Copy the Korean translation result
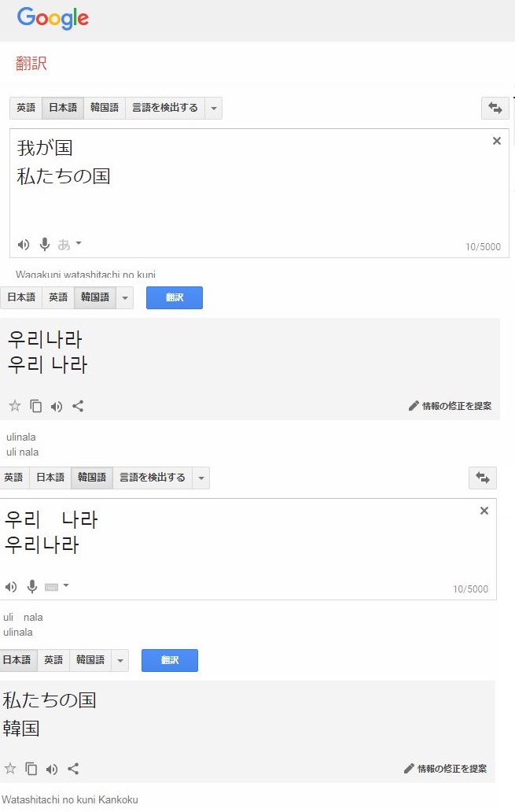 35,406
